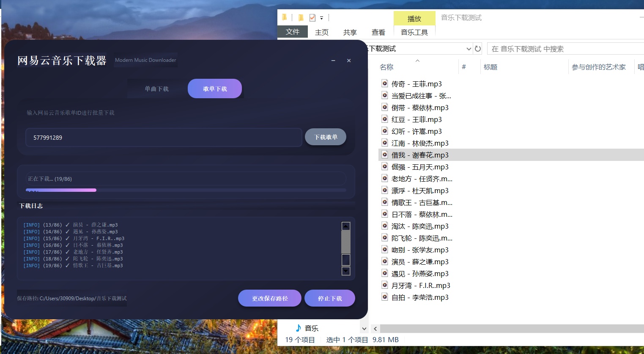Select file name 自拍 - 李荣浩.mp3
Image resolution: width=644 pixels, height=354 pixels.
[420, 297]
